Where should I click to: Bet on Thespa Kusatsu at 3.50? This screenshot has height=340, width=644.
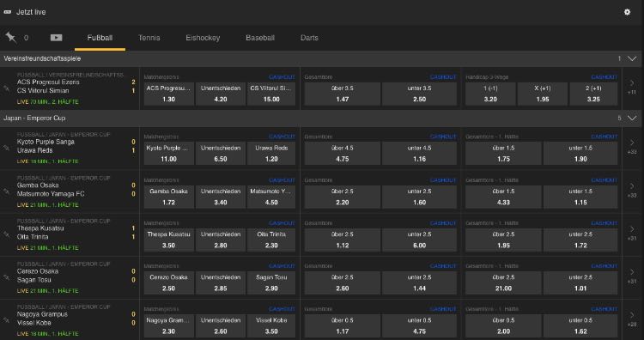click(168, 240)
